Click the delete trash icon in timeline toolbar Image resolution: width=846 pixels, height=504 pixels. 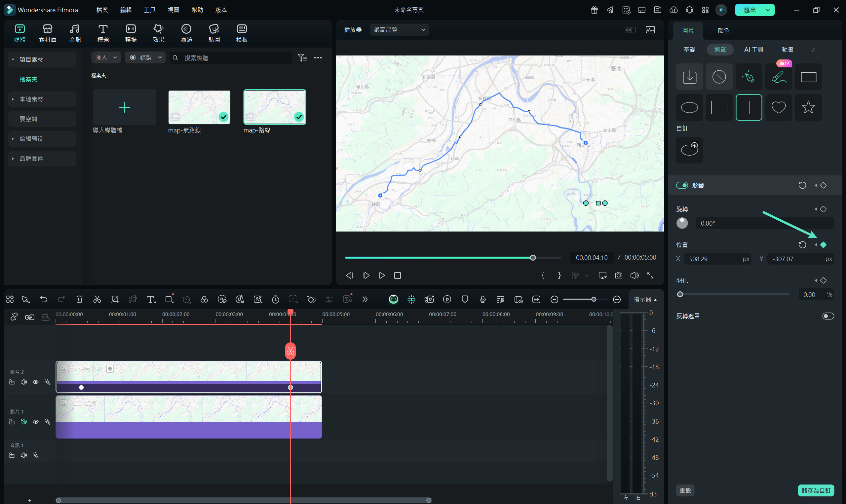(79, 299)
